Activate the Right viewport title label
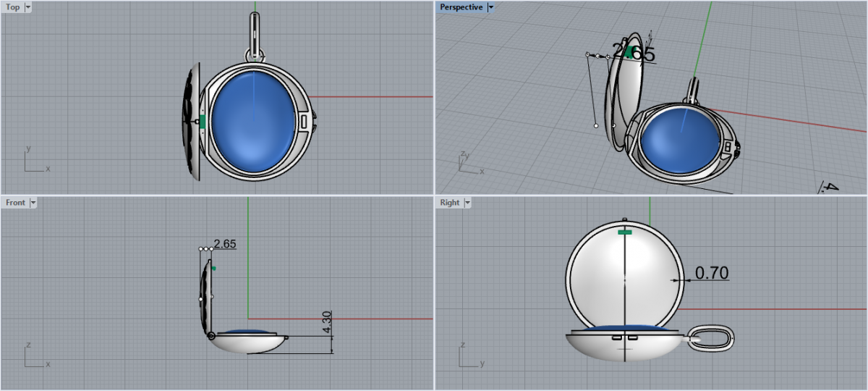Screen dimensions: 868x391 click(450, 203)
